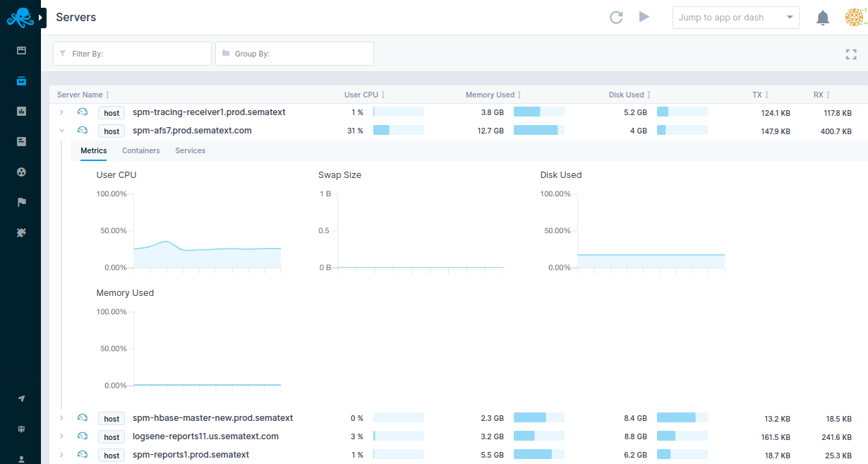Click agent icon on spm-tracing-receiver1 row

83,112
